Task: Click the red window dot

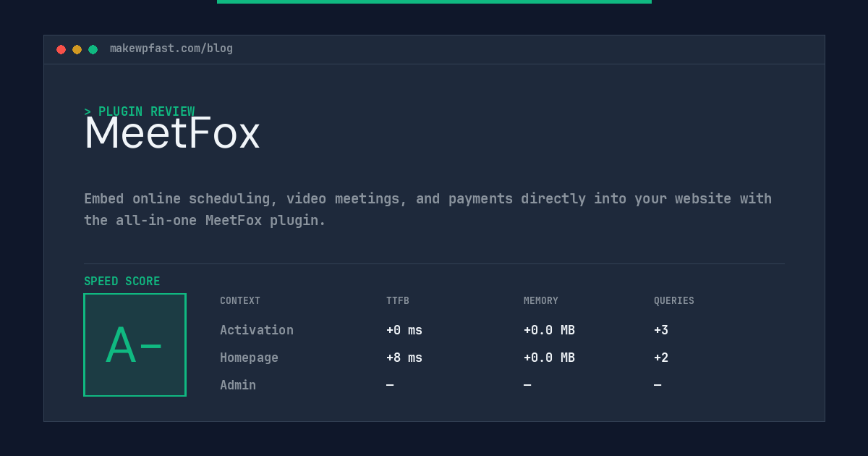Action: 61,49
